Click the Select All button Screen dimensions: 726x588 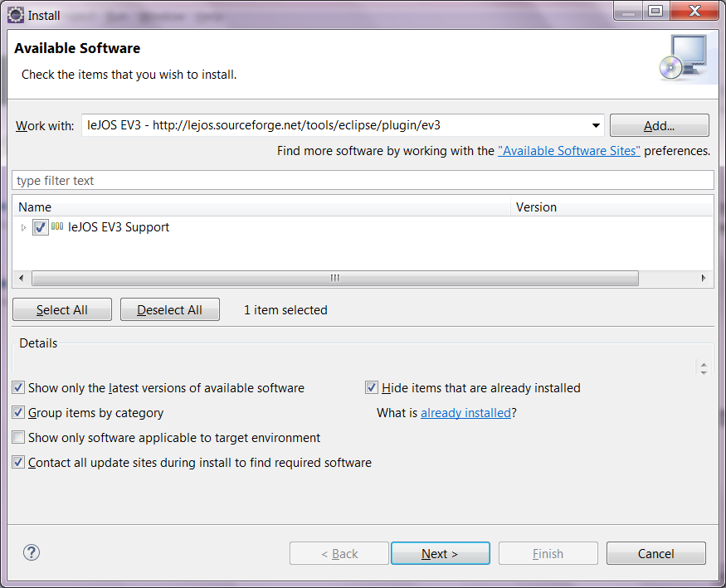coord(62,309)
